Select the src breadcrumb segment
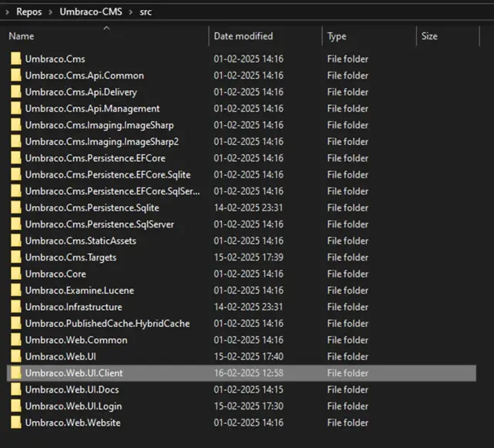The width and height of the screenshot is (494, 448). coord(146,12)
